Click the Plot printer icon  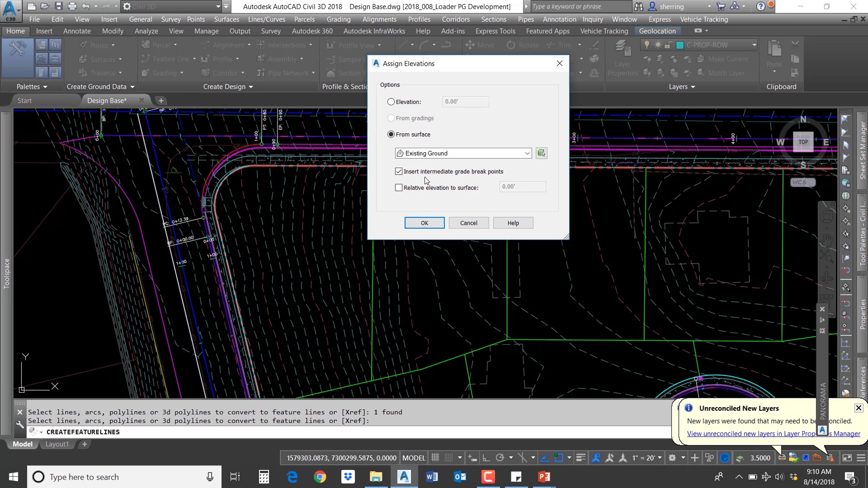coord(72,6)
